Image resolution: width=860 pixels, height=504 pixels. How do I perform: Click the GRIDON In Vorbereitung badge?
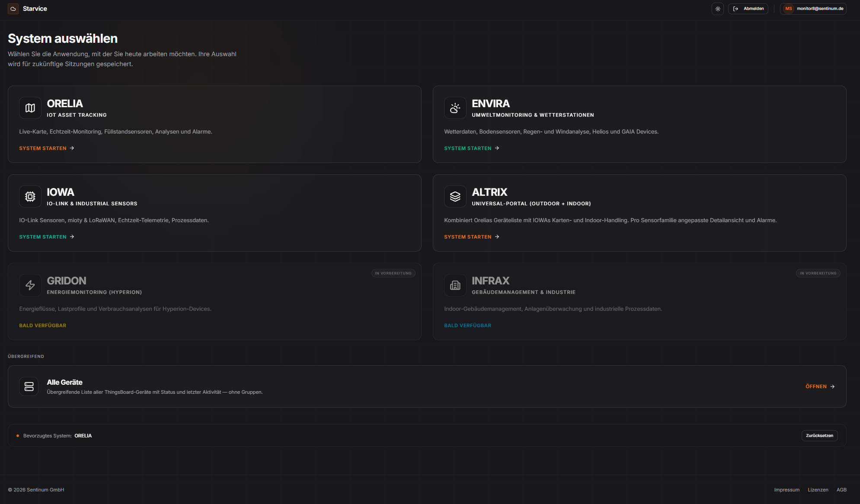pos(393,273)
